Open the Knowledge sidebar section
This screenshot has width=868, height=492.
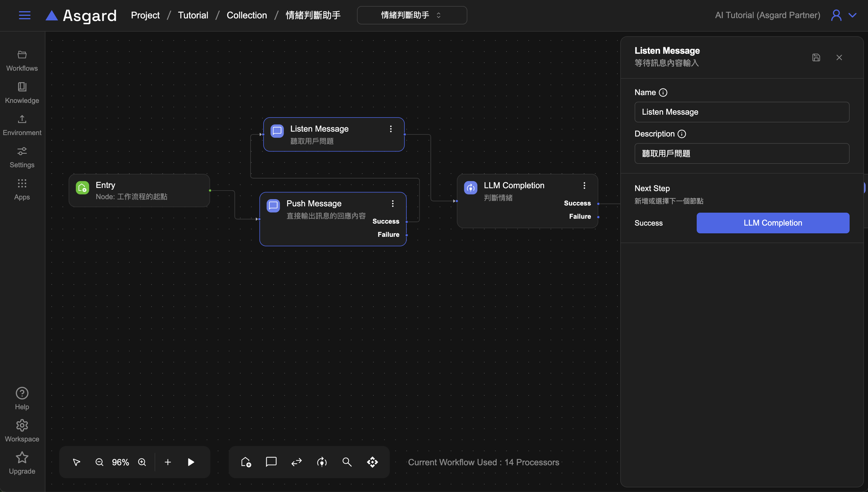coord(22,93)
